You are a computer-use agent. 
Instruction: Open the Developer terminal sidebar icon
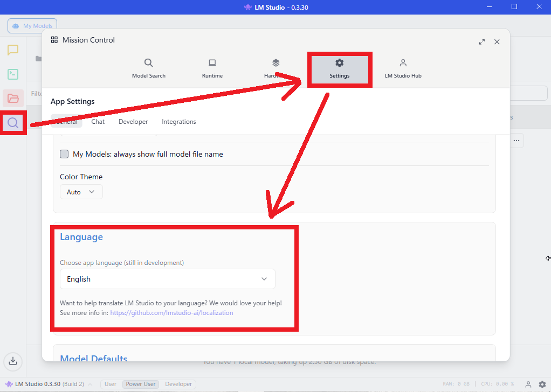point(13,74)
